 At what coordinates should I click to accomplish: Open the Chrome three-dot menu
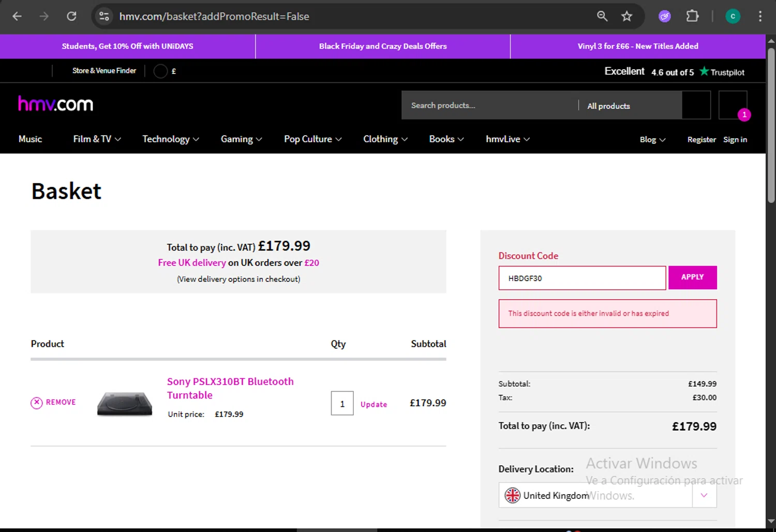click(760, 16)
